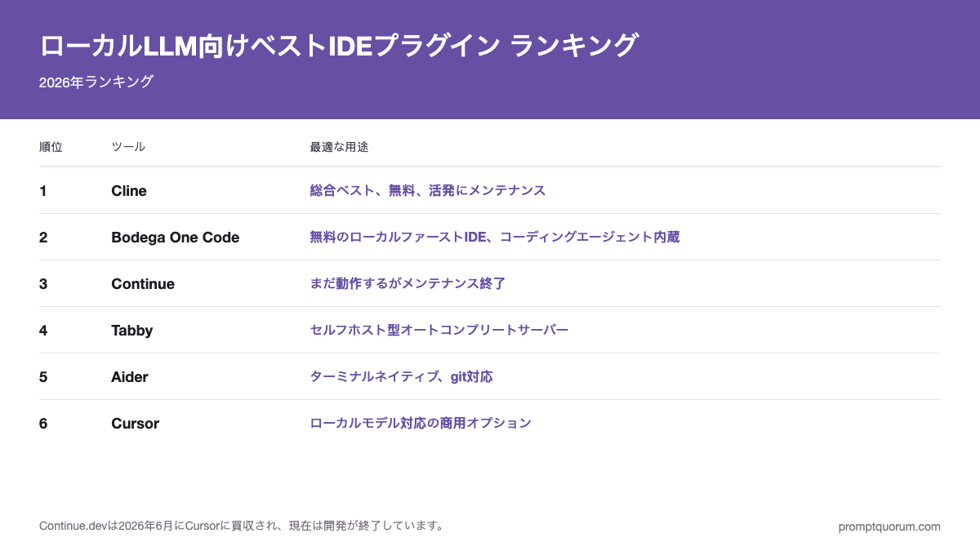
Task: Click the ツール column header
Action: [x=128, y=147]
